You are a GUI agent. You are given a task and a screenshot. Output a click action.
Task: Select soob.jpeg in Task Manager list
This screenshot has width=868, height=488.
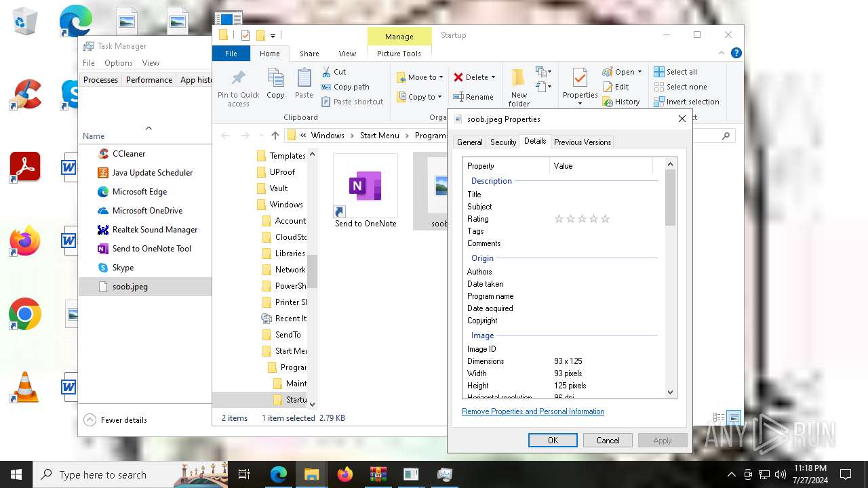click(145, 287)
